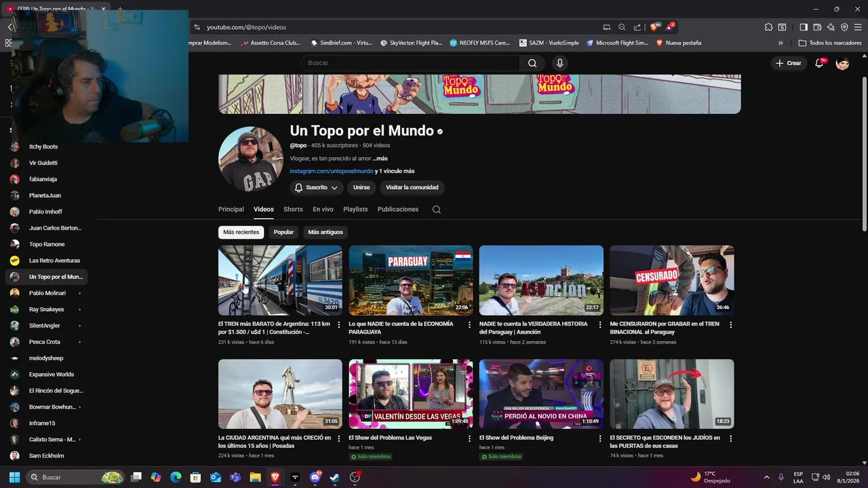The height and width of the screenshot is (488, 868).
Task: Open File Explorer from the taskbar
Action: (255, 477)
